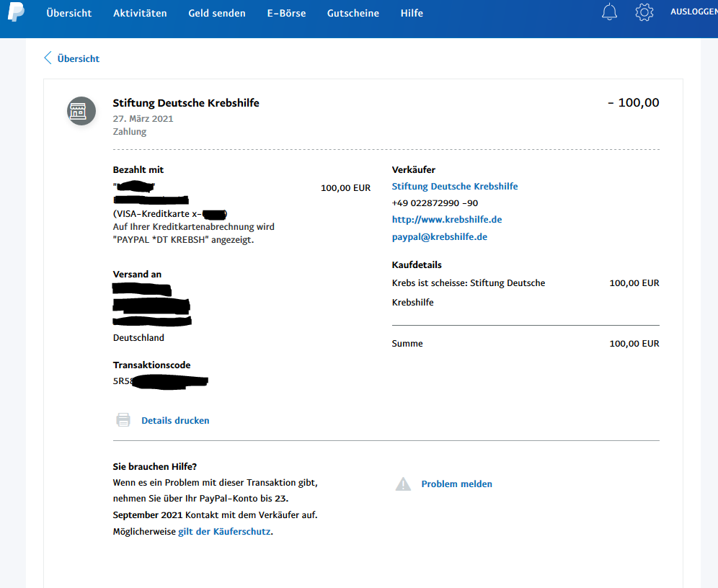Open the settings gear icon
The height and width of the screenshot is (588, 718).
pos(644,12)
